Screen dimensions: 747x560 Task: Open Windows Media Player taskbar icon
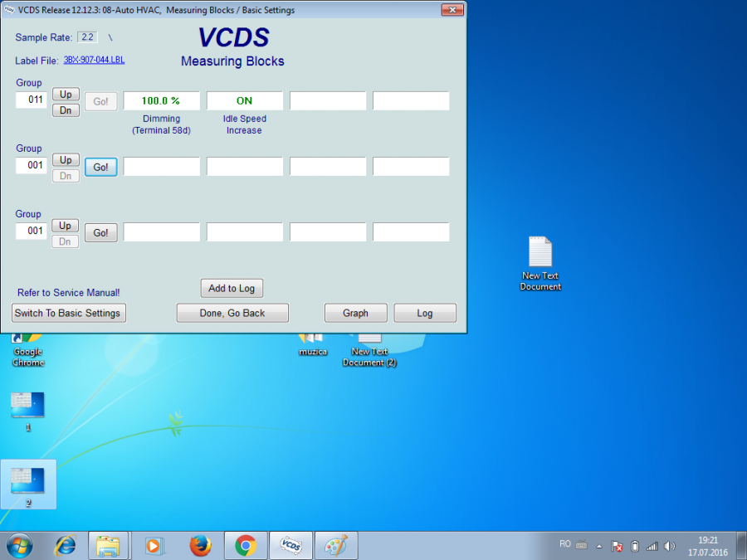(x=154, y=545)
